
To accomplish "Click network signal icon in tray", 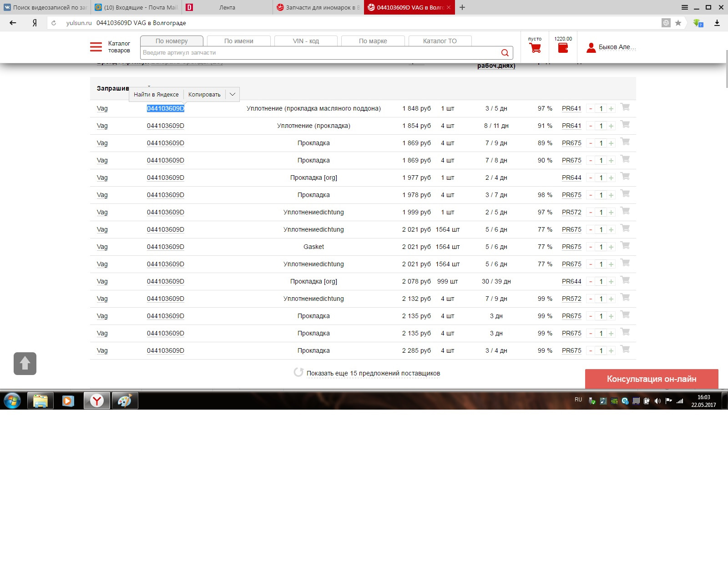I will (680, 401).
